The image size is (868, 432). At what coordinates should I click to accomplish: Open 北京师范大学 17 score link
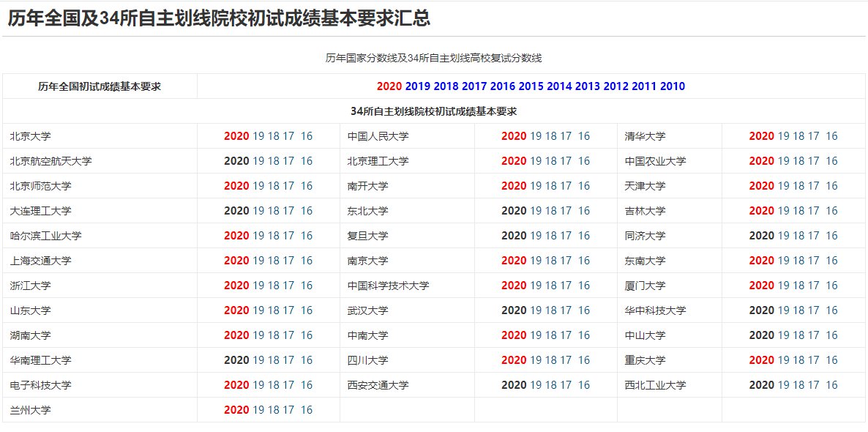288,186
